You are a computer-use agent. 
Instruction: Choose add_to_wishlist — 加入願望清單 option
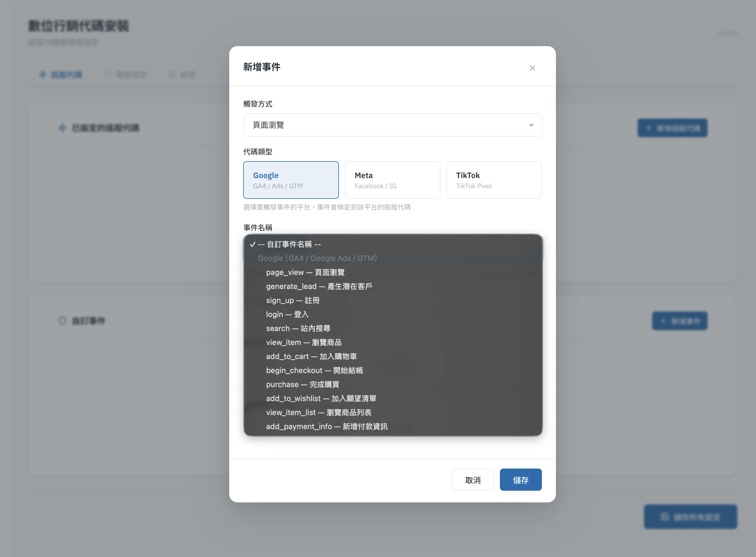pos(321,398)
